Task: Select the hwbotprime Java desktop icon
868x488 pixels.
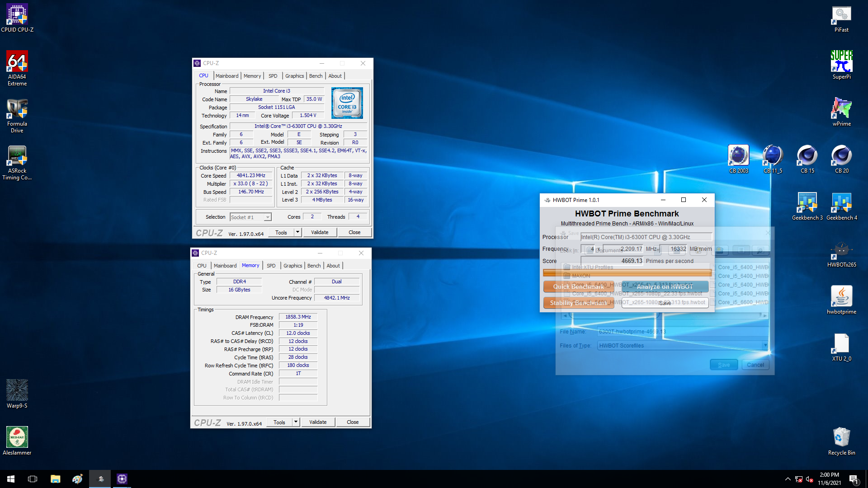Action: (841, 300)
